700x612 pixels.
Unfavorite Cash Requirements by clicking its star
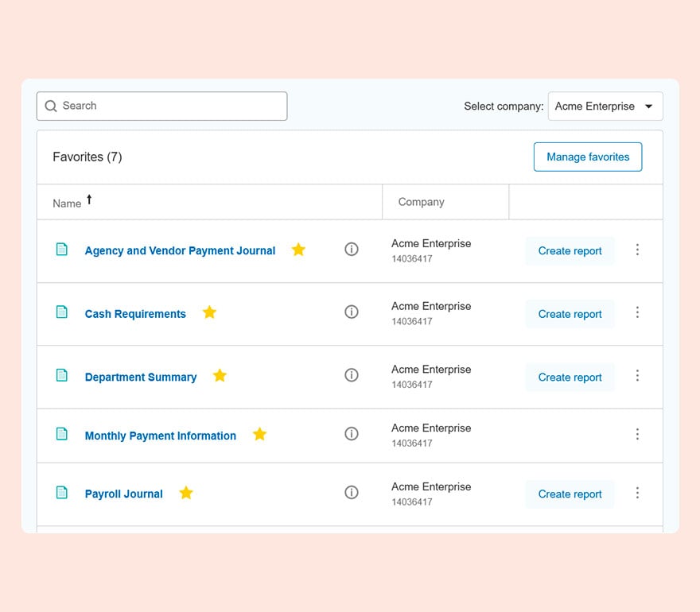coord(209,312)
